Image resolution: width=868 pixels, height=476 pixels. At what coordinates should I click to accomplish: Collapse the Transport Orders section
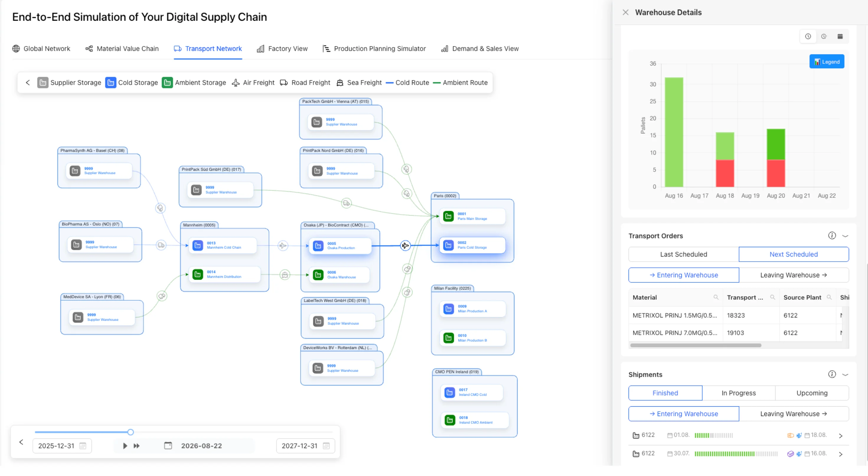pos(846,236)
